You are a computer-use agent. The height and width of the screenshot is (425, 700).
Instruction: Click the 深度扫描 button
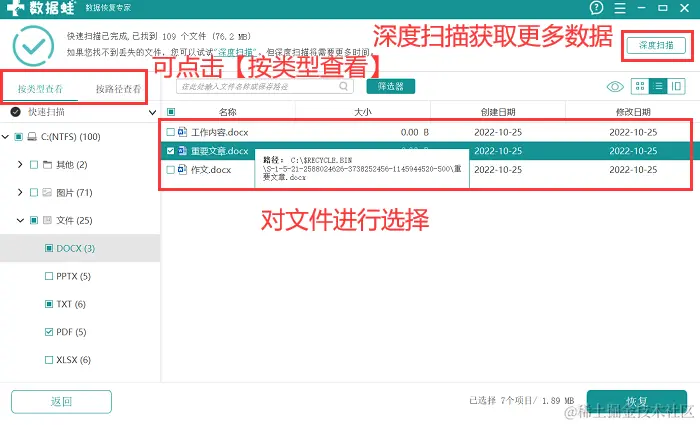(656, 46)
